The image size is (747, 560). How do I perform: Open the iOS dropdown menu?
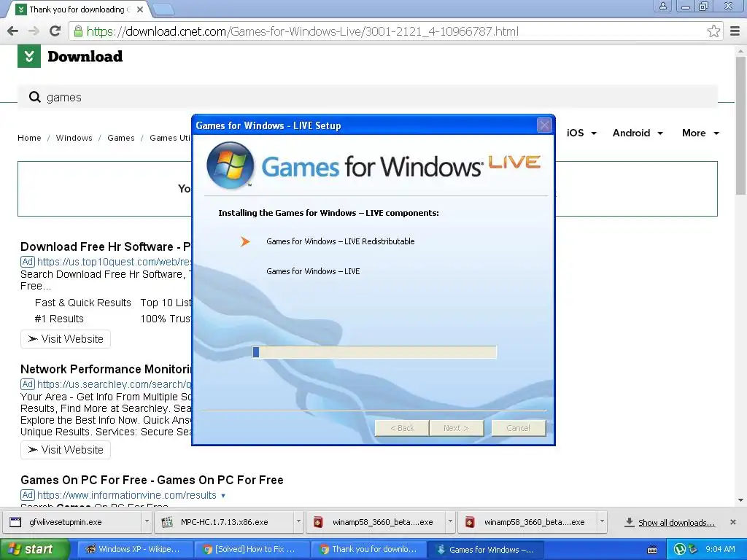[581, 133]
